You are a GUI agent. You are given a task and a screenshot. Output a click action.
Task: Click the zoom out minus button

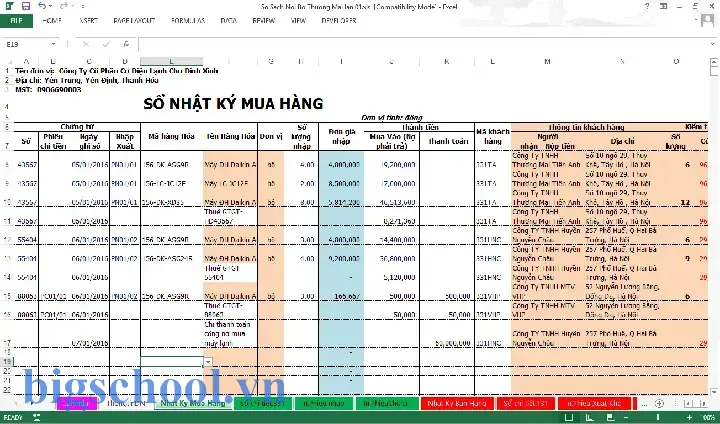pos(628,417)
